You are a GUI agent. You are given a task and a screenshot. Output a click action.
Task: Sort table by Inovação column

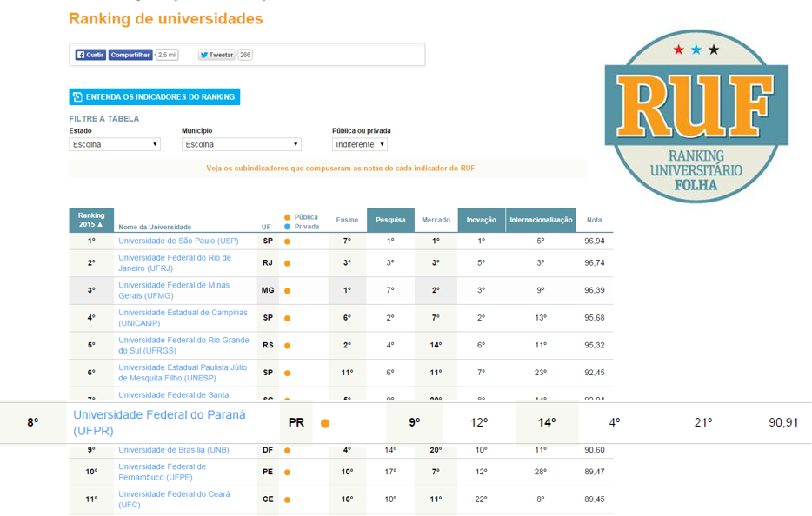481,220
